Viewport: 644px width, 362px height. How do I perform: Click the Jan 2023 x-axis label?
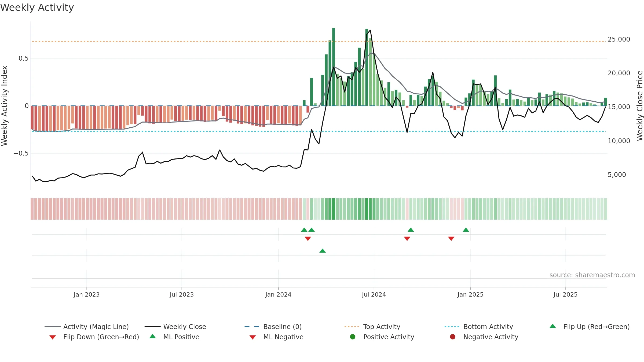coord(87,294)
